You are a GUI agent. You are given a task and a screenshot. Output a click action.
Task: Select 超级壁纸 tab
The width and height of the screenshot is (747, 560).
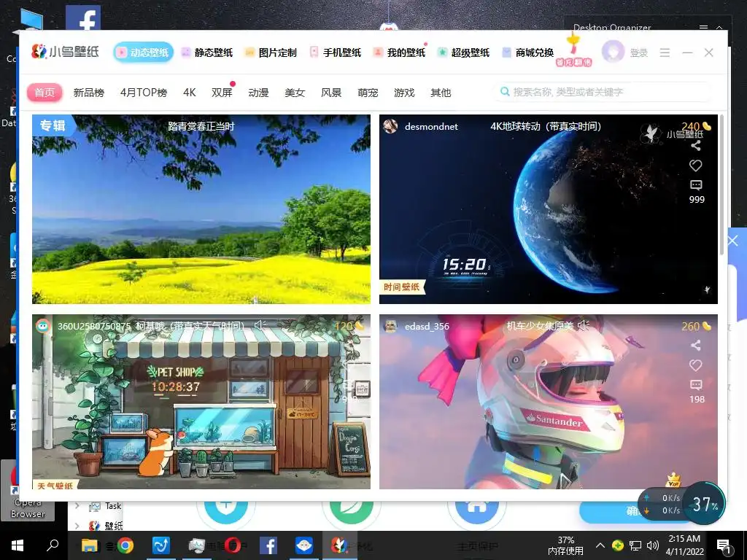464,52
